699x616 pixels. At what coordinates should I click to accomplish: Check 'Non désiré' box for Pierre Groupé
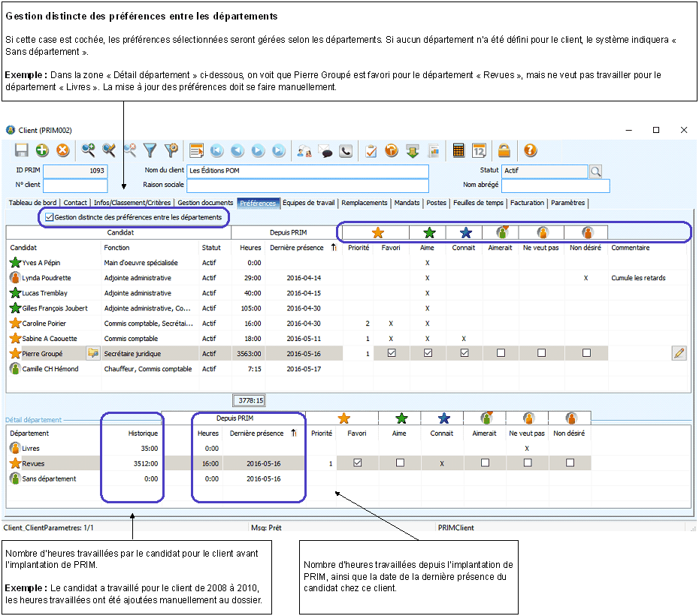(586, 353)
